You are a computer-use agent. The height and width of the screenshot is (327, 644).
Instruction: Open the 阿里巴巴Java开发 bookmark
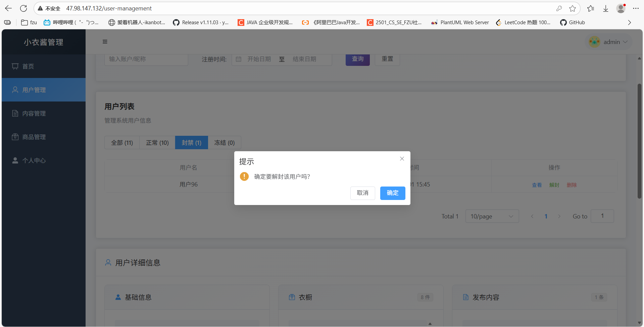pos(331,23)
